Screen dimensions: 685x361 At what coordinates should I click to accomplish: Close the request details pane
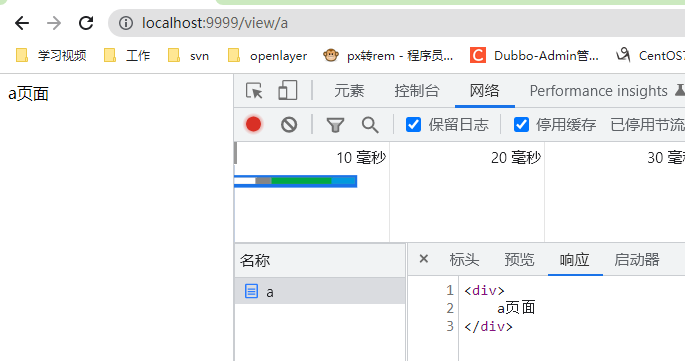(423, 259)
